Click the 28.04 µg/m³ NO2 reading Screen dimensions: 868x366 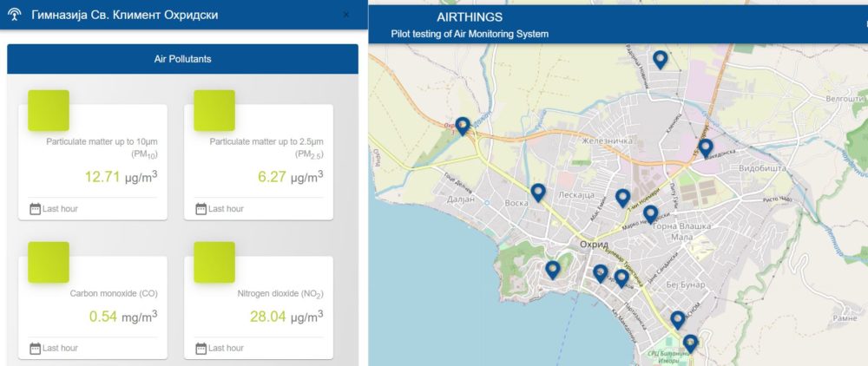(286, 317)
